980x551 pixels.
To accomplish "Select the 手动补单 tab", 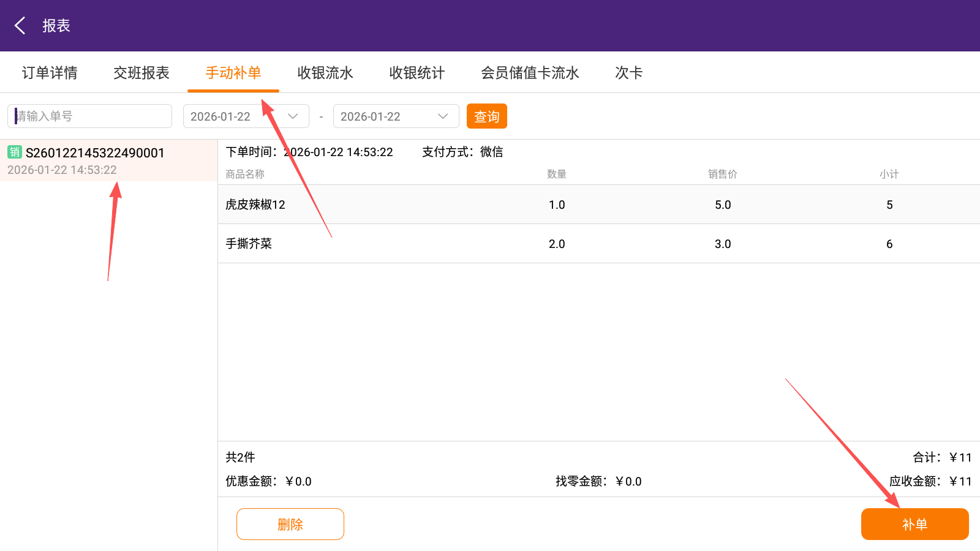I will click(233, 73).
